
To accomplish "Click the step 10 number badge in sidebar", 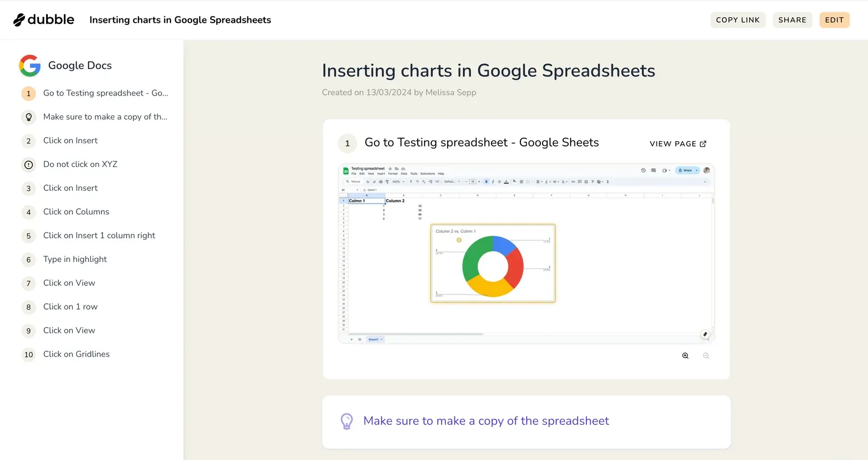I will click(x=29, y=355).
